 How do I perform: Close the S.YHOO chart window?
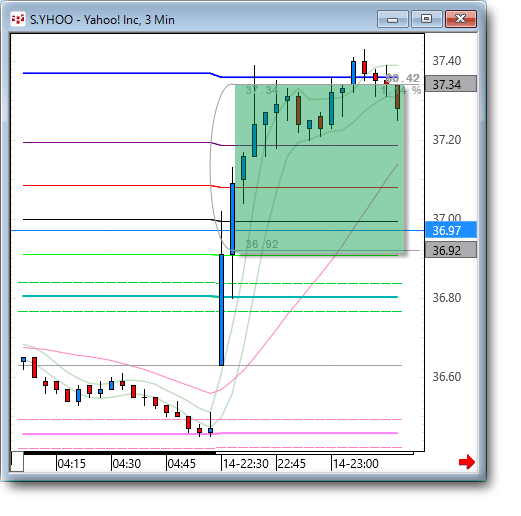point(461,19)
